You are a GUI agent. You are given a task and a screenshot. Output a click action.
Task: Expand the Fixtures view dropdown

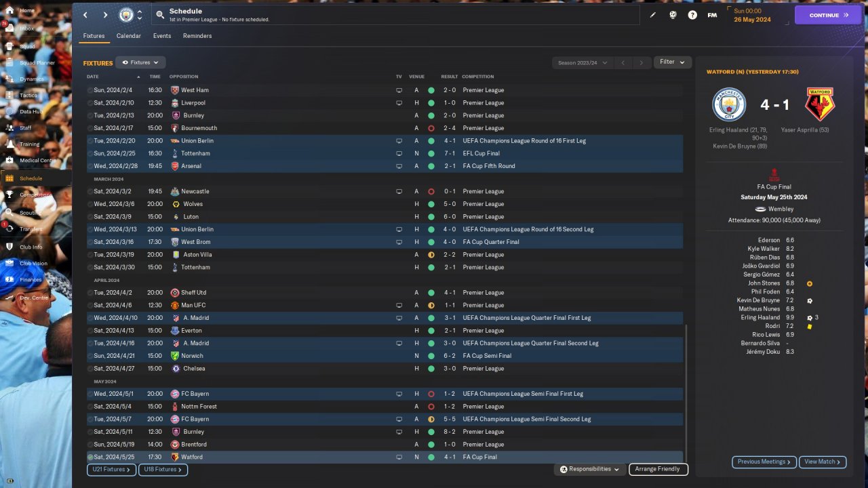tap(140, 62)
